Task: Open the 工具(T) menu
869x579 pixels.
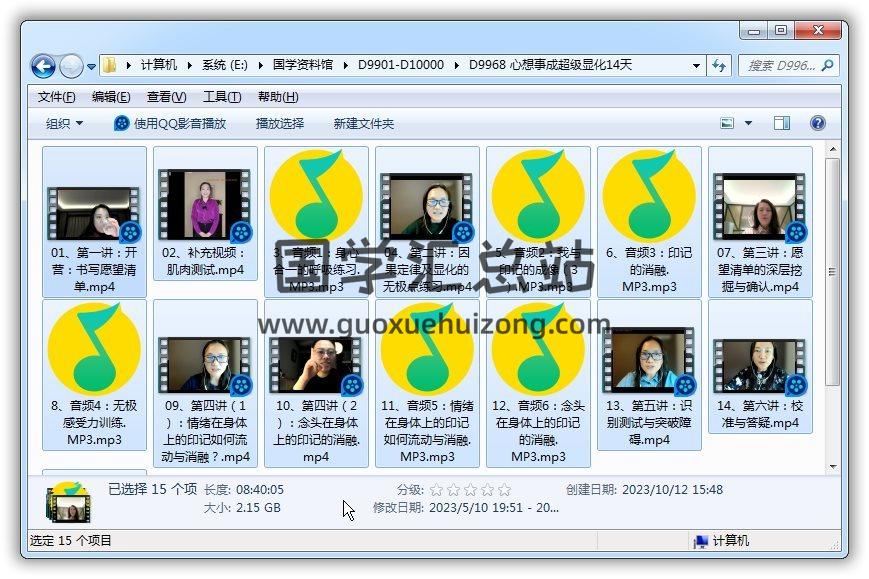Action: click(x=221, y=97)
